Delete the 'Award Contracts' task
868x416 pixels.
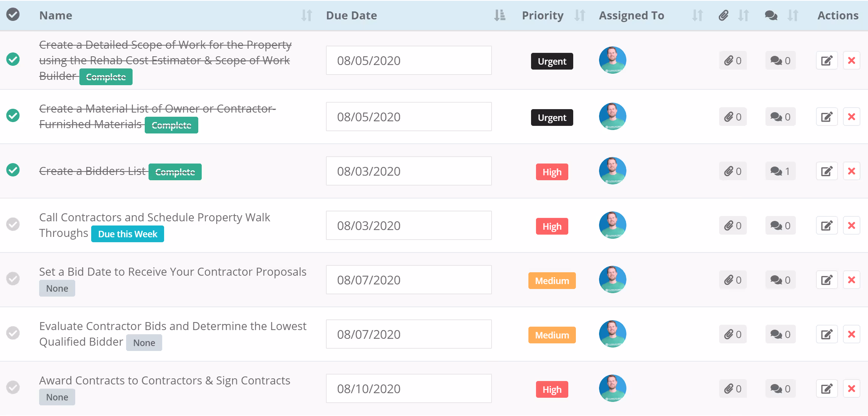[x=852, y=389]
